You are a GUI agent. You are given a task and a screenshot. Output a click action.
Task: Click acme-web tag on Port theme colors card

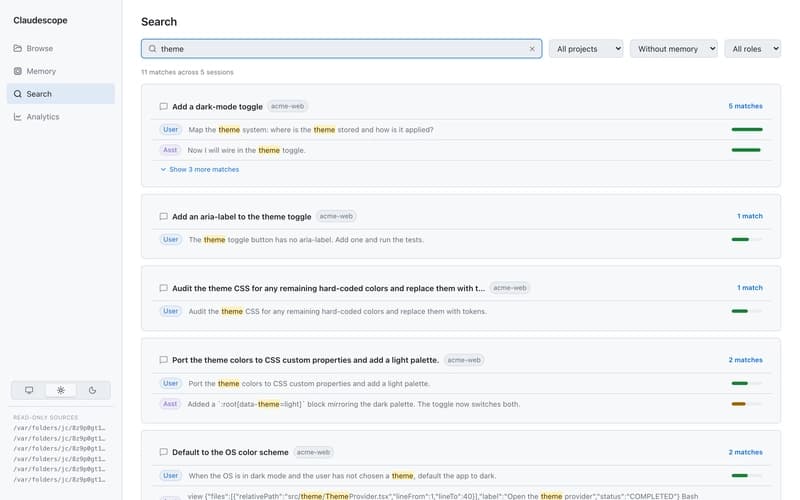click(x=464, y=360)
